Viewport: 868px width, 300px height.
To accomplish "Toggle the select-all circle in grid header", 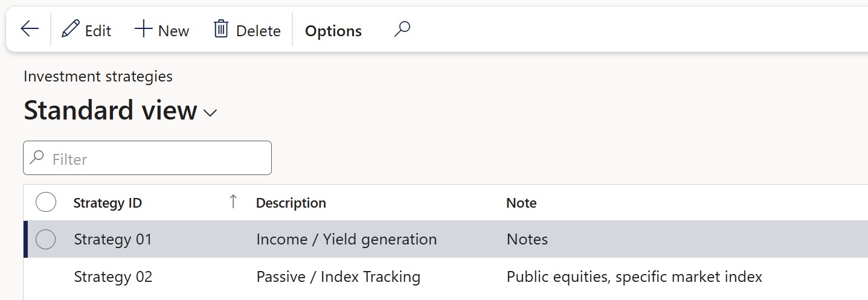I will (46, 202).
